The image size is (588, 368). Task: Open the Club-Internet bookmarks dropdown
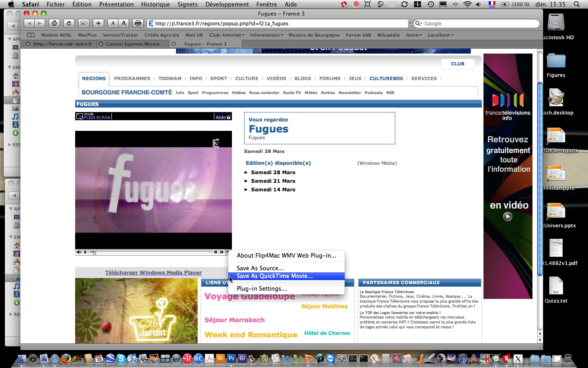227,35
